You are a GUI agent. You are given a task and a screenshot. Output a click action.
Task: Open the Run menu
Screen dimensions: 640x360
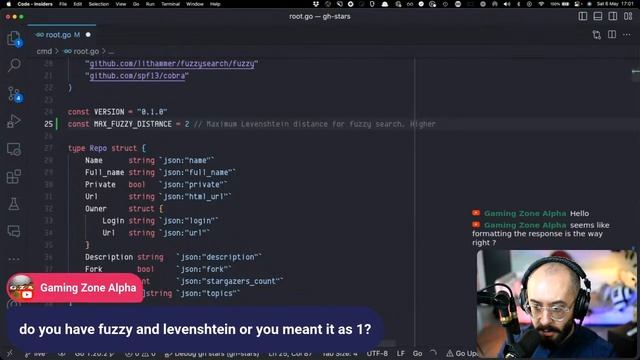tap(150, 4)
